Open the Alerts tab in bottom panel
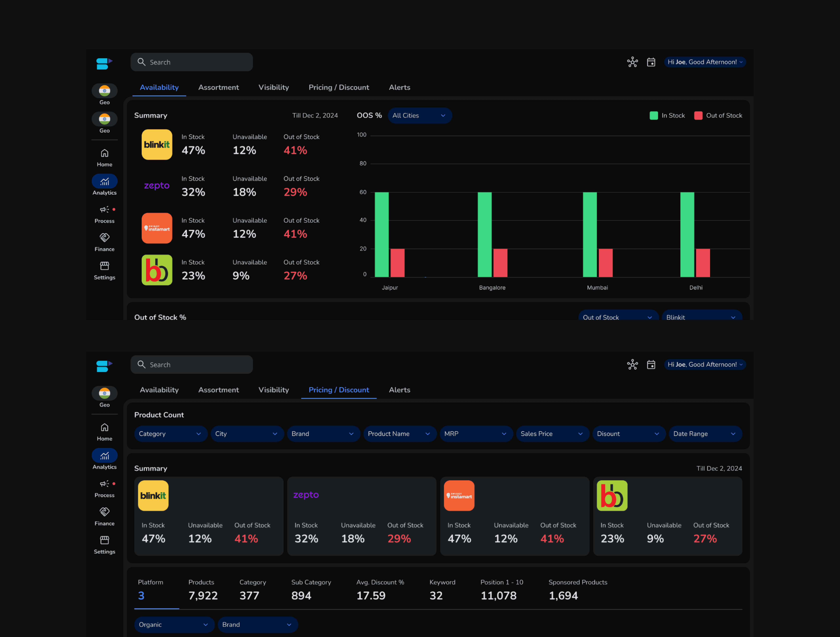 [399, 390]
